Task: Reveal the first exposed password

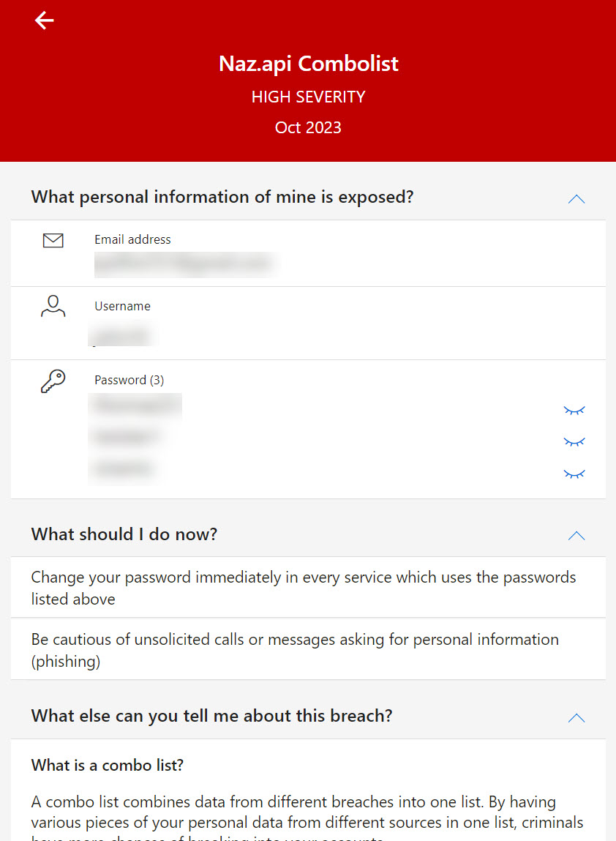Action: pyautogui.click(x=574, y=411)
